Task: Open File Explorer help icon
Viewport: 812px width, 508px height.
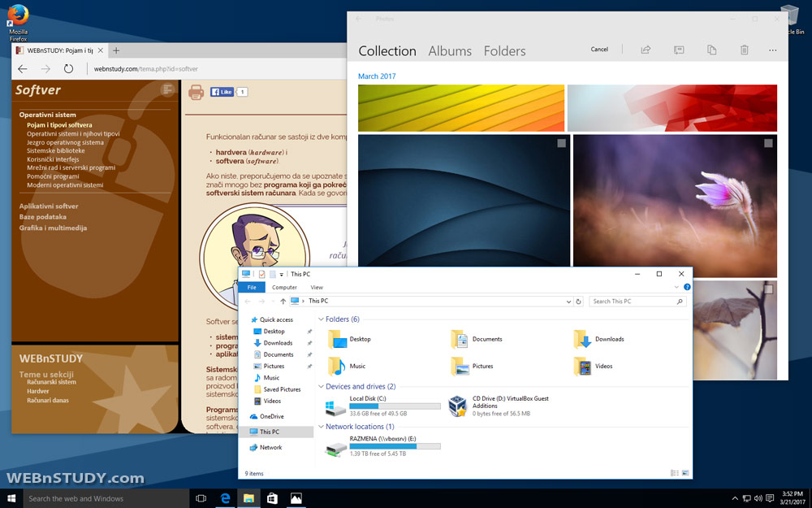Action: (x=687, y=287)
